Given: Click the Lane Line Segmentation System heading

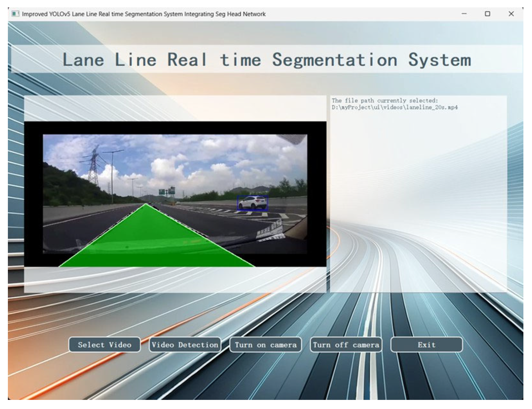Looking at the screenshot, I should pos(267,60).
